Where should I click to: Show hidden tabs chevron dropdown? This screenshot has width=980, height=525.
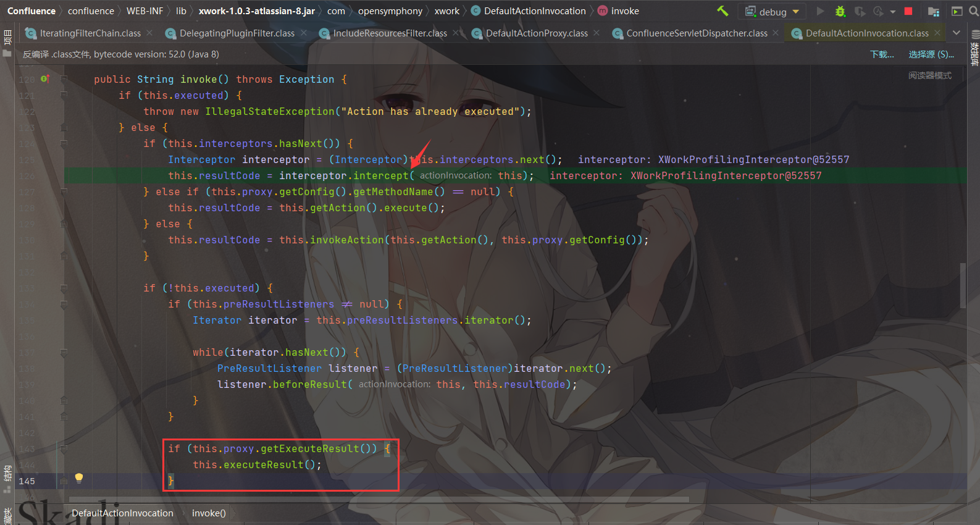pos(957,33)
